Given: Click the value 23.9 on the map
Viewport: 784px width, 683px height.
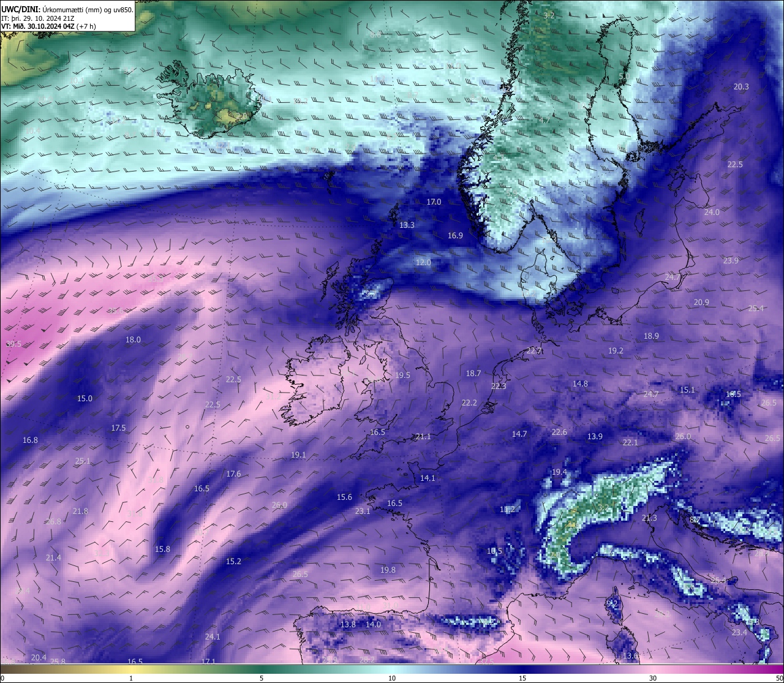Looking at the screenshot, I should (731, 260).
